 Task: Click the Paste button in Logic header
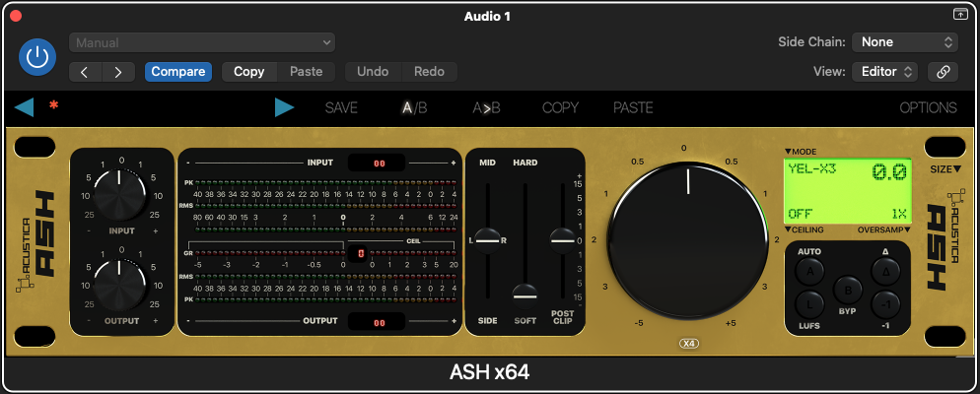click(307, 72)
